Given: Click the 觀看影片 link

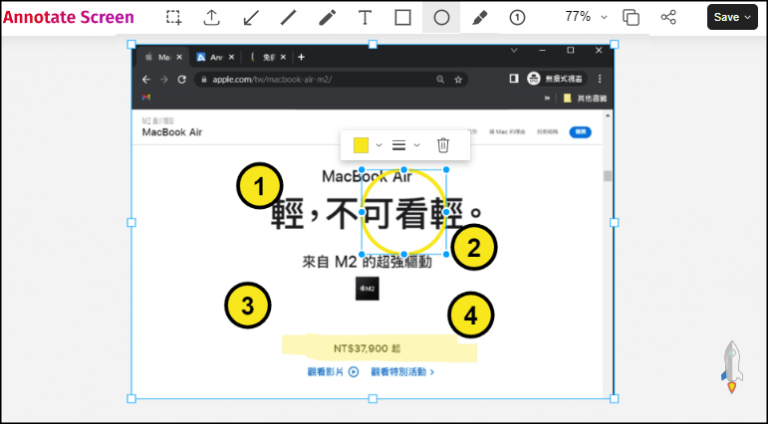Looking at the screenshot, I should pyautogui.click(x=333, y=372).
